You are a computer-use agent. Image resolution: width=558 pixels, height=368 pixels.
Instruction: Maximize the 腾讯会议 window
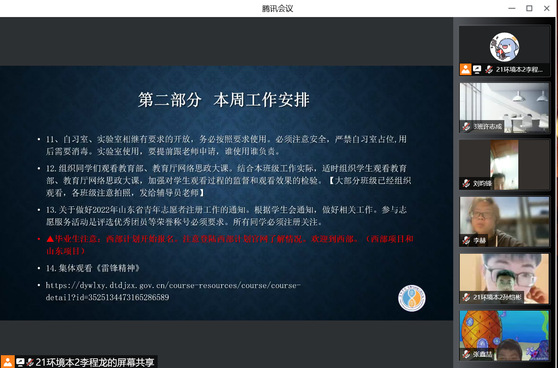coord(529,8)
